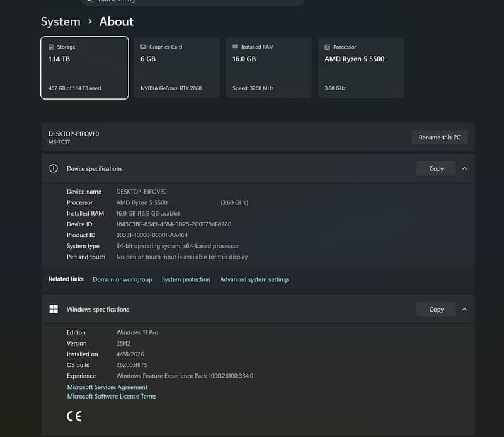
Task: Click the Installed on date 4/28/2026
Action: (130, 354)
